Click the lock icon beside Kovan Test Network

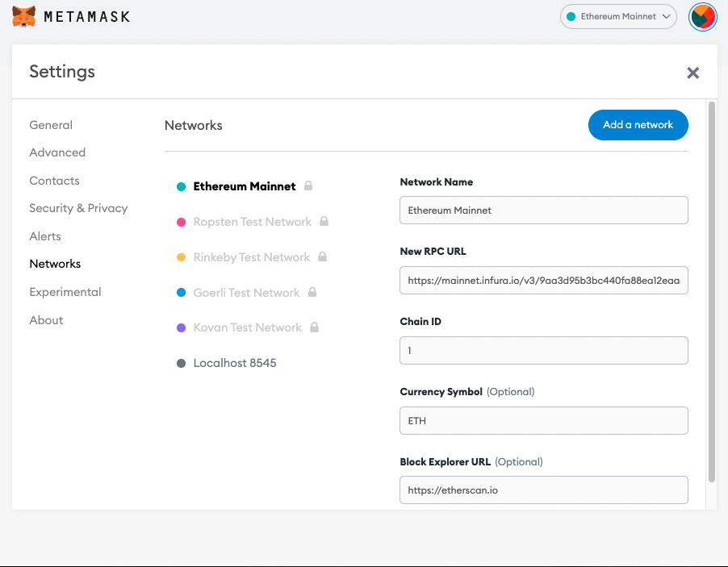314,327
